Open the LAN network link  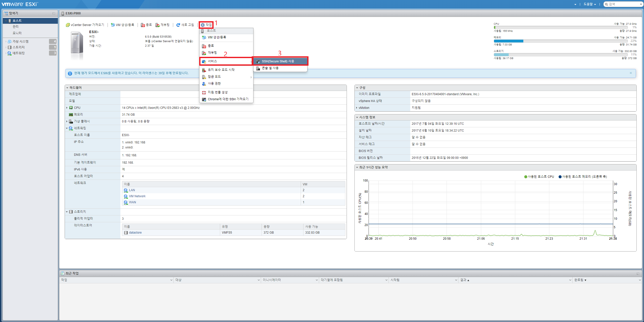132,190
